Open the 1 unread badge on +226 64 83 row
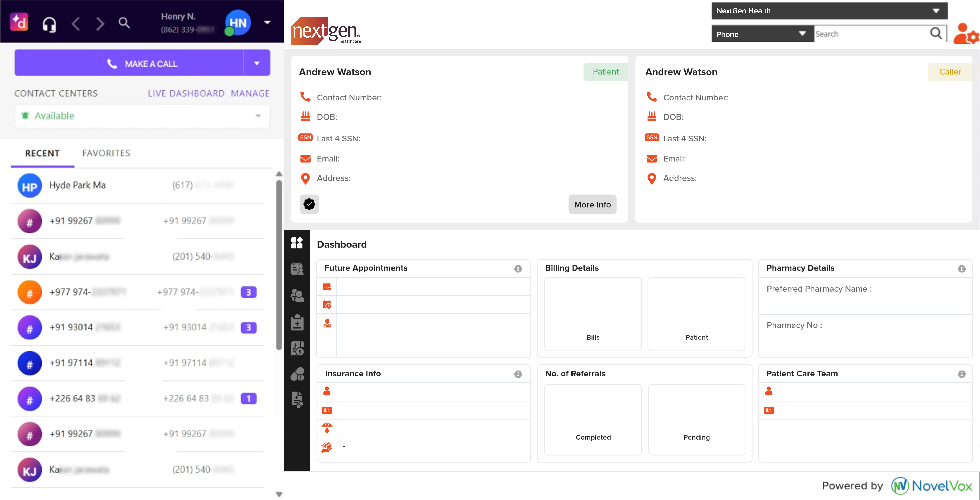The width and height of the screenshot is (980, 500). tap(248, 398)
